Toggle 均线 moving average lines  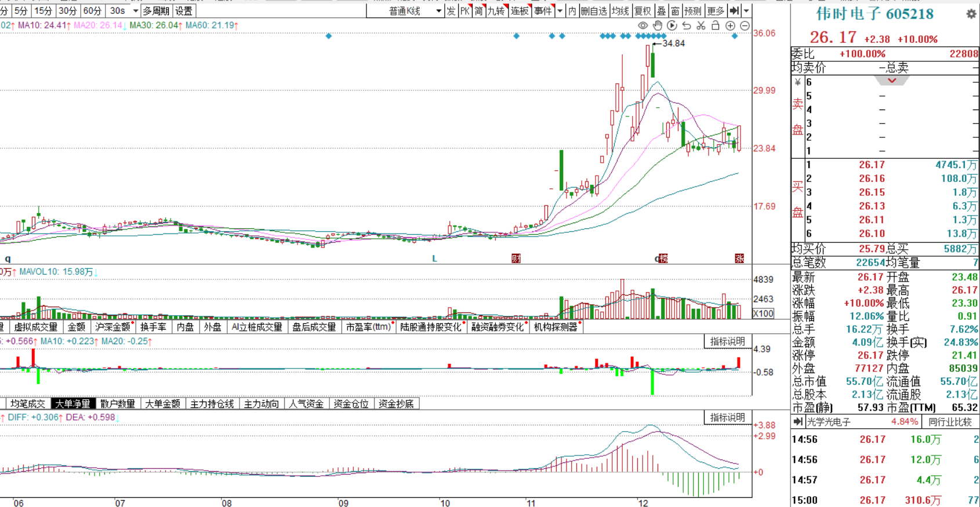(620, 10)
